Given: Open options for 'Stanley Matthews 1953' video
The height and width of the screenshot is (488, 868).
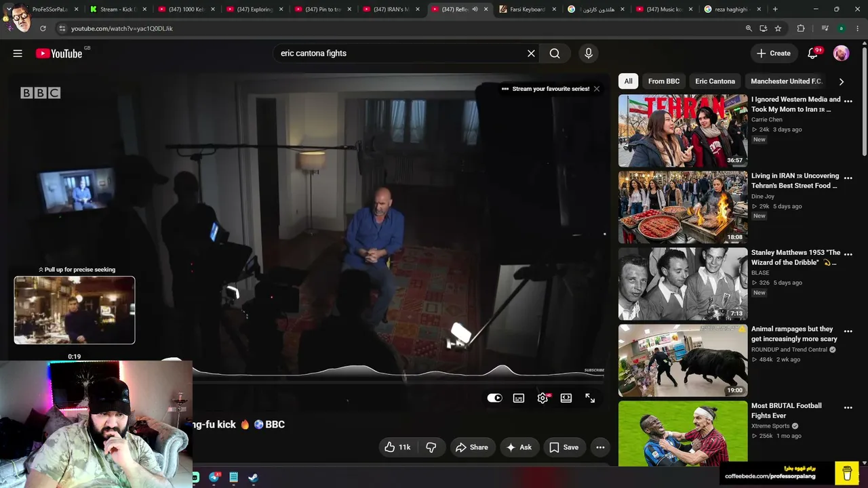Looking at the screenshot, I should 848,254.
